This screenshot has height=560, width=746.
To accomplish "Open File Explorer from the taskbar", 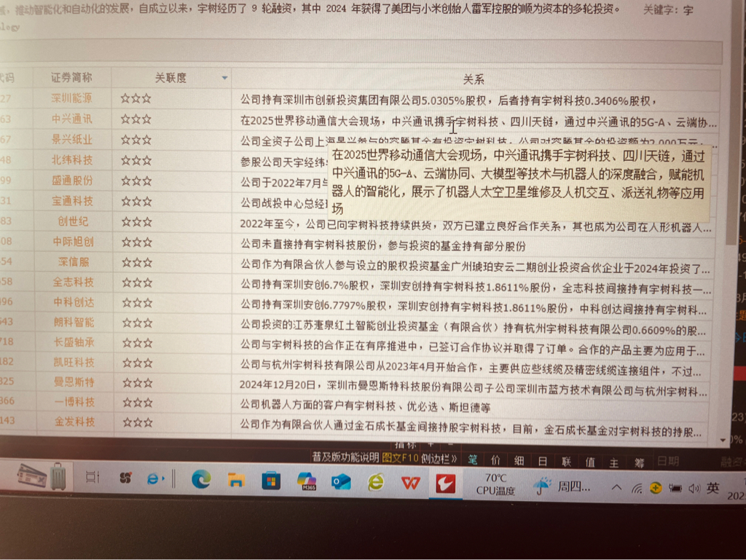I will pyautogui.click(x=236, y=480).
